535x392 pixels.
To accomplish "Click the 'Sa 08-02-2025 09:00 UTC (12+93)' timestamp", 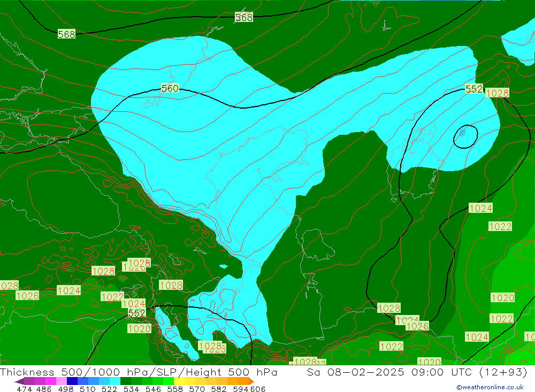I will click(417, 372).
